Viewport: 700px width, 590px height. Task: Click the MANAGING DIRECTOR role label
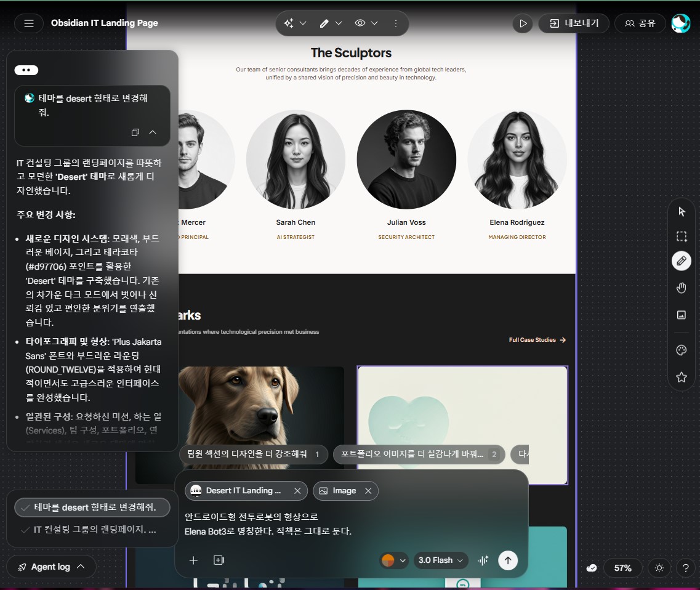coord(517,237)
